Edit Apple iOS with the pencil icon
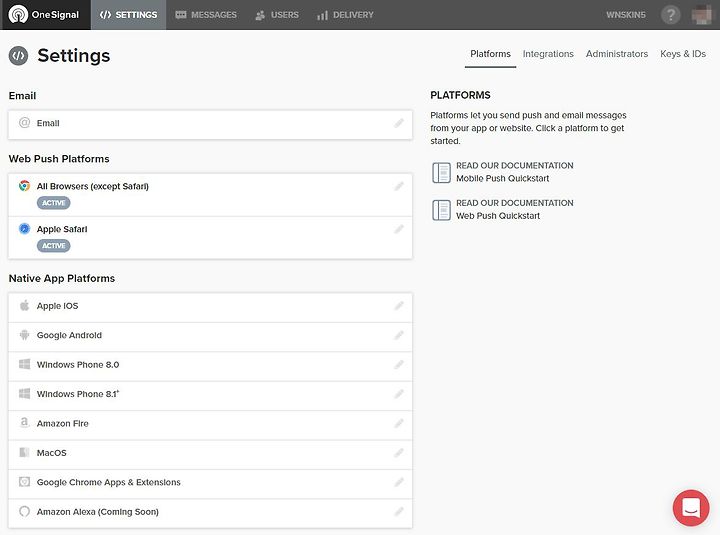Viewport: 720px width, 535px height. click(x=399, y=306)
